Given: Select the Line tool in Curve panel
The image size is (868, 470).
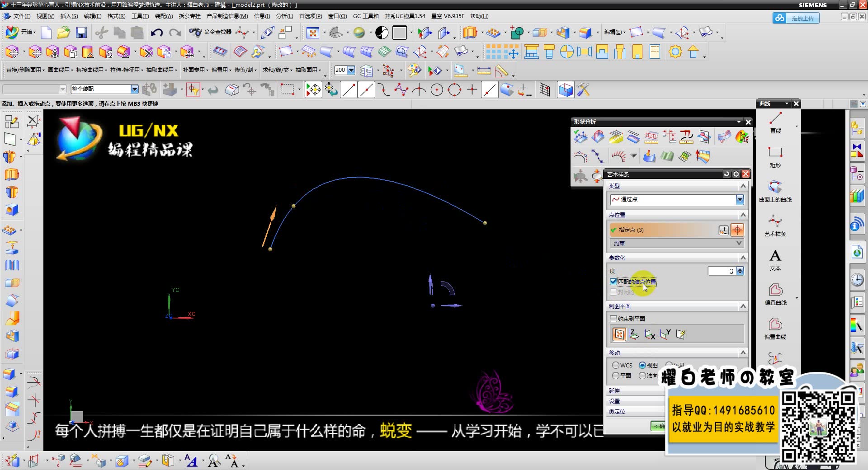Looking at the screenshot, I should coord(775,123).
